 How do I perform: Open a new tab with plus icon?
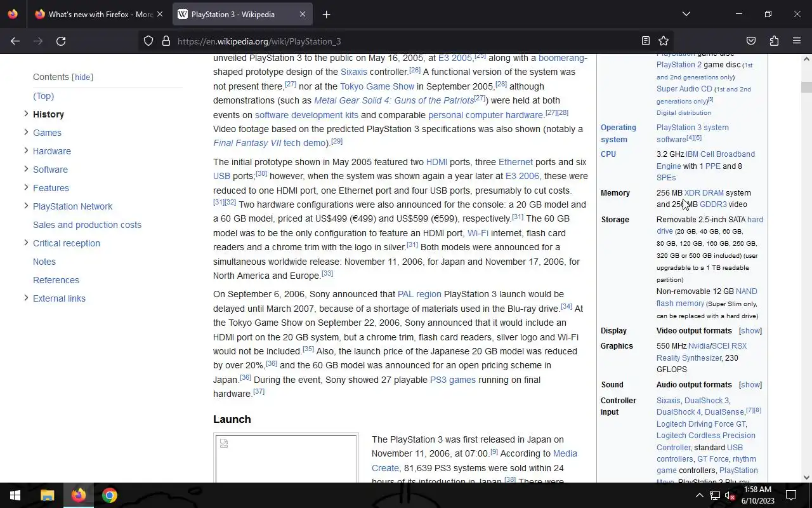(x=326, y=14)
